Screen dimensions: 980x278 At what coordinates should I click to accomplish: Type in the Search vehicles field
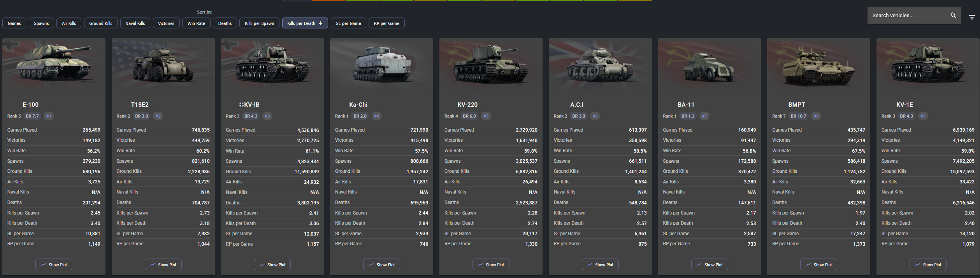coord(907,16)
